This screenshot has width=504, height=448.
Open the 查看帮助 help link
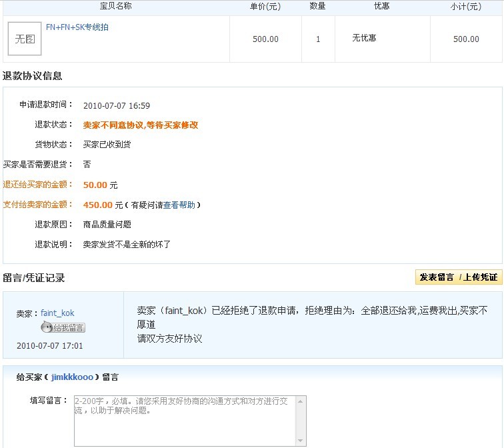coord(179,205)
